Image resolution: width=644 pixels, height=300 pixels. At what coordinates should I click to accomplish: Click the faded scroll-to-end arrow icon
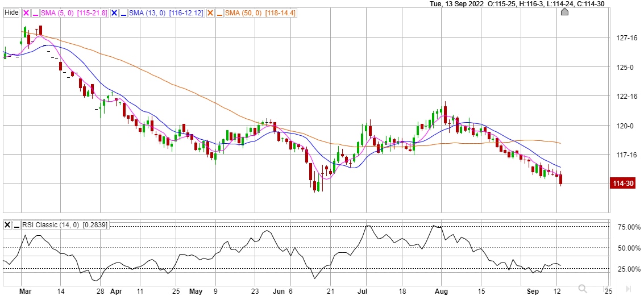pyautogui.click(x=628, y=289)
